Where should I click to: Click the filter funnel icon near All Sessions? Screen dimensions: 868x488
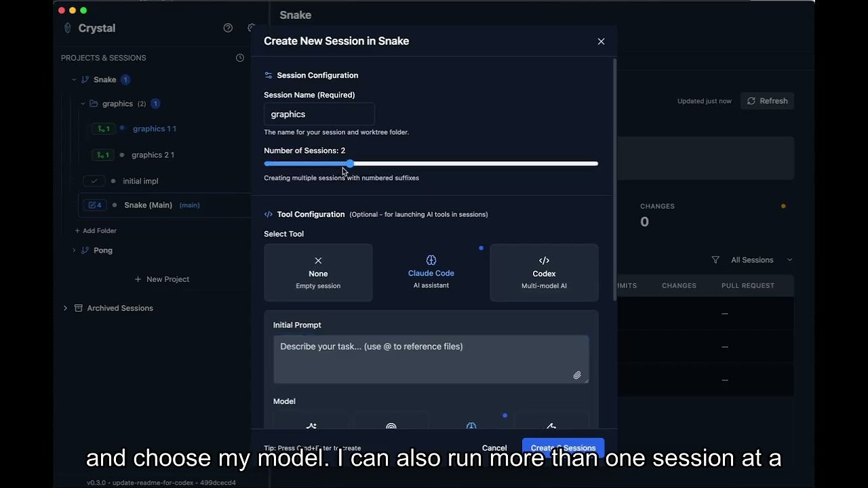715,260
